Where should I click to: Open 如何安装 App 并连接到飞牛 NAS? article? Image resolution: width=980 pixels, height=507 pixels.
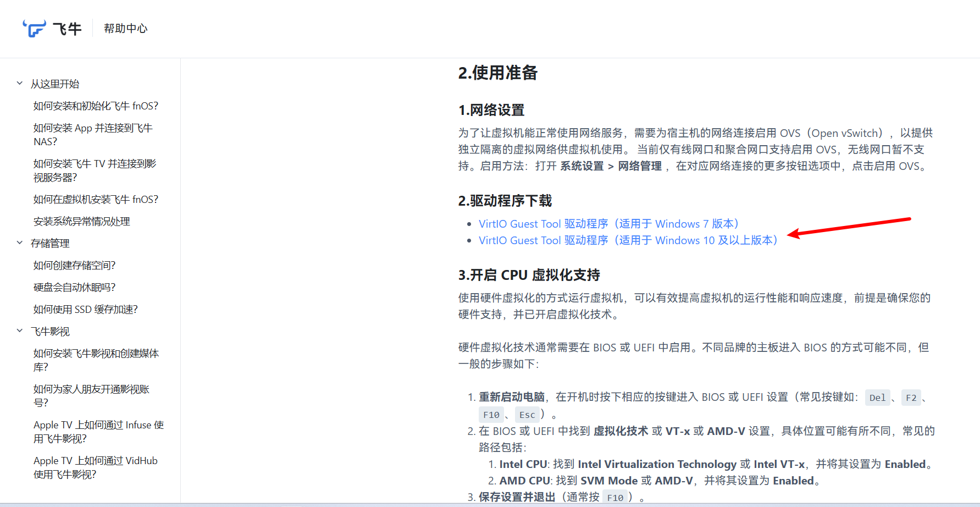pos(93,135)
